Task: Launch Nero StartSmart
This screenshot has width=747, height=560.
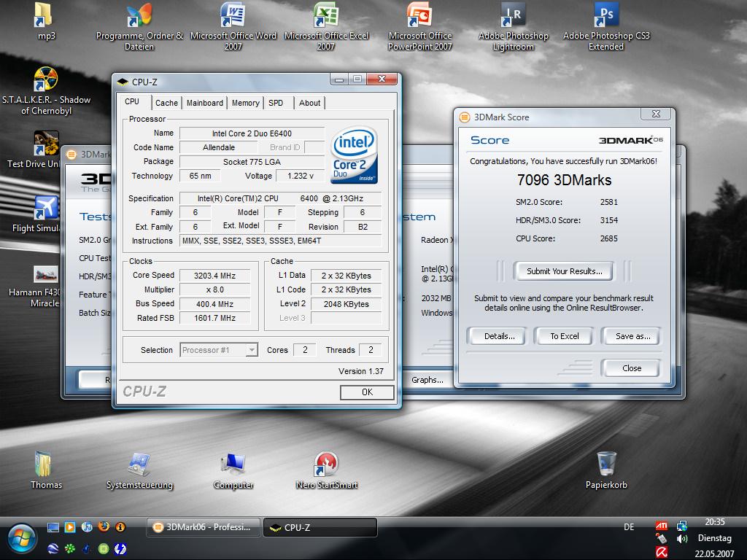Action: [326, 470]
